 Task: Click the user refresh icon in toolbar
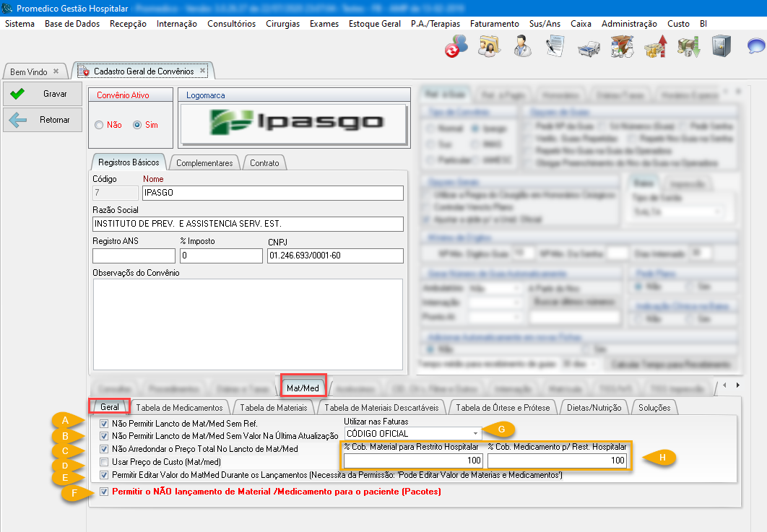click(456, 47)
